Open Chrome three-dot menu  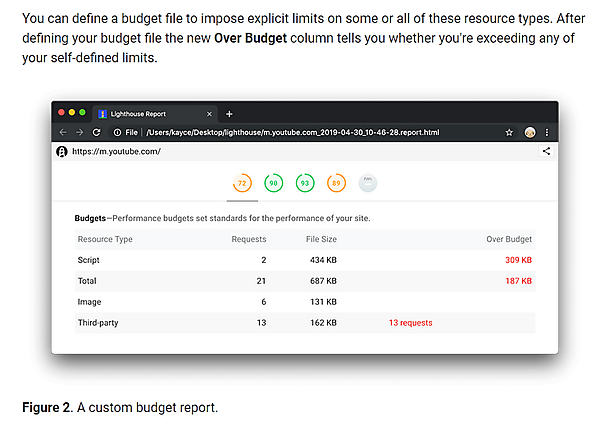546,132
